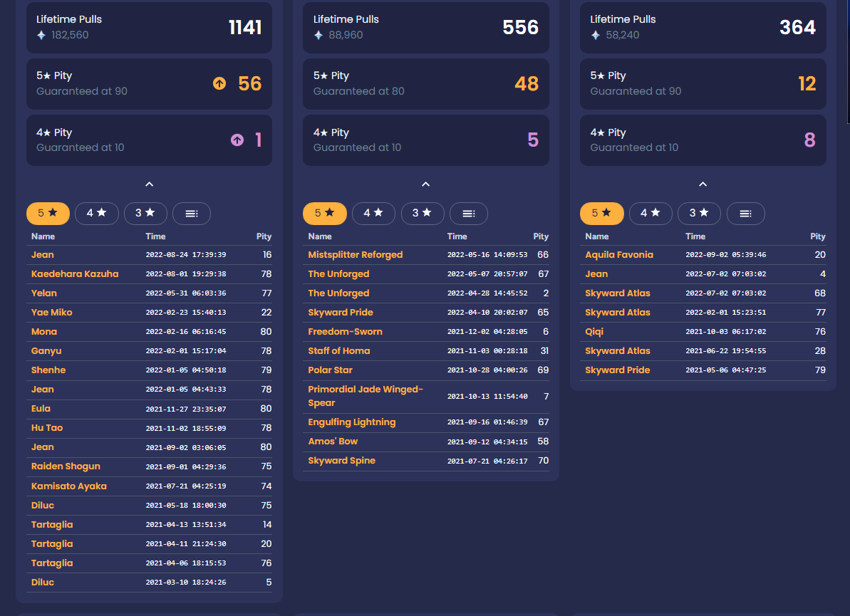This screenshot has height=616, width=850.
Task: Click the Skyward Pride entry dated 2021-05-06
Action: click(x=703, y=370)
